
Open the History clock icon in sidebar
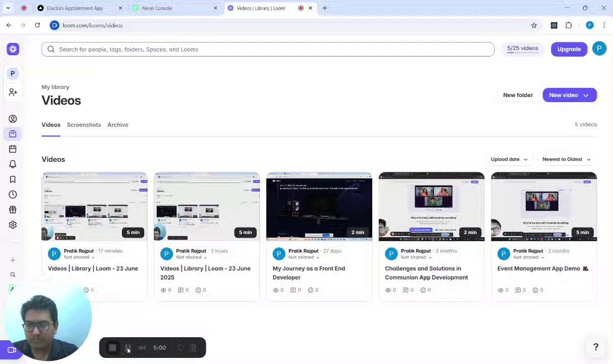click(13, 195)
